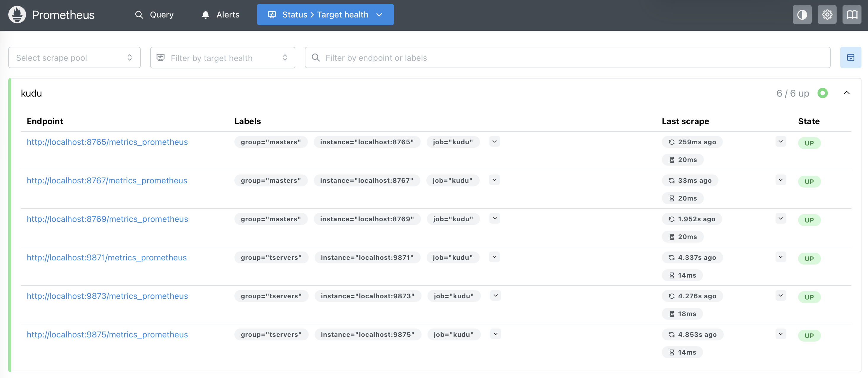Image resolution: width=868 pixels, height=378 pixels.
Task: Expand scrape details chevron for localhost:9871 row
Action: 780,257
